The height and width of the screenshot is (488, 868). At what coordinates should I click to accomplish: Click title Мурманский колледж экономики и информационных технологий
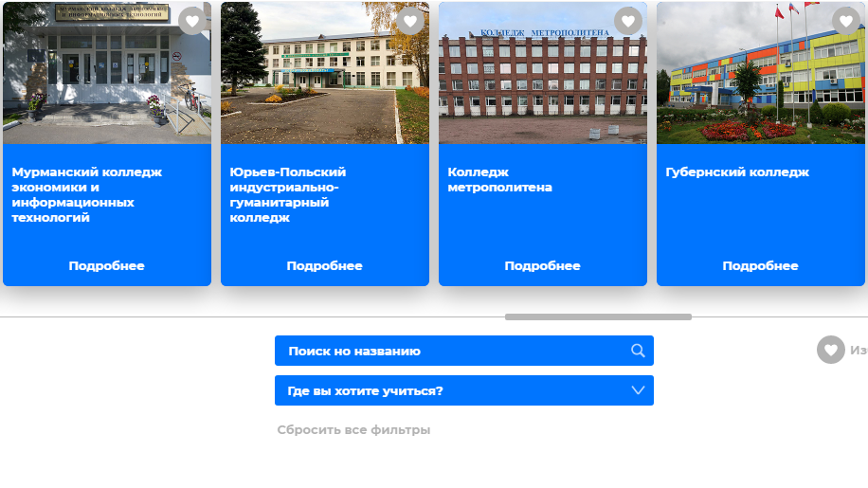click(87, 195)
